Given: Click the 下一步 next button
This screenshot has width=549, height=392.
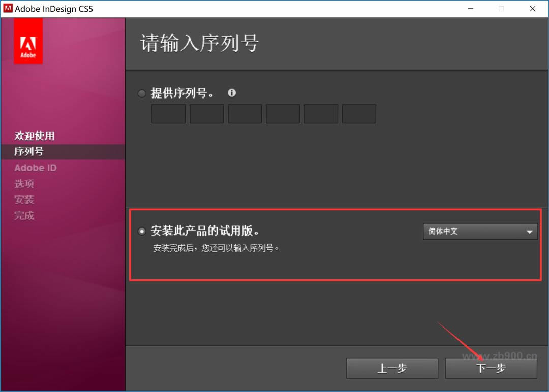Looking at the screenshot, I should 491,368.
